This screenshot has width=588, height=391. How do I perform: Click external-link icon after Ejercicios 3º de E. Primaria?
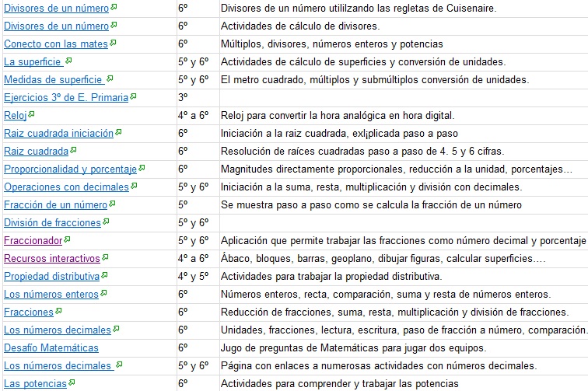point(134,96)
